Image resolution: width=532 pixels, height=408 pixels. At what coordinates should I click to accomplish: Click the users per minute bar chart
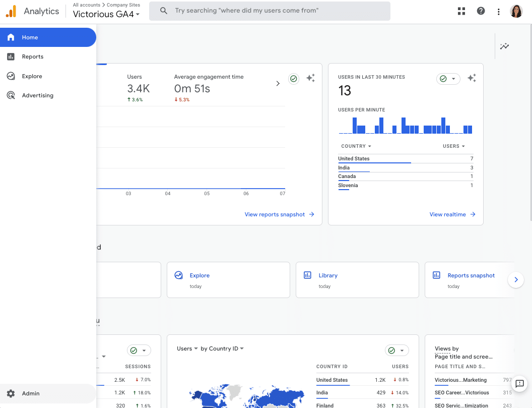click(406, 126)
